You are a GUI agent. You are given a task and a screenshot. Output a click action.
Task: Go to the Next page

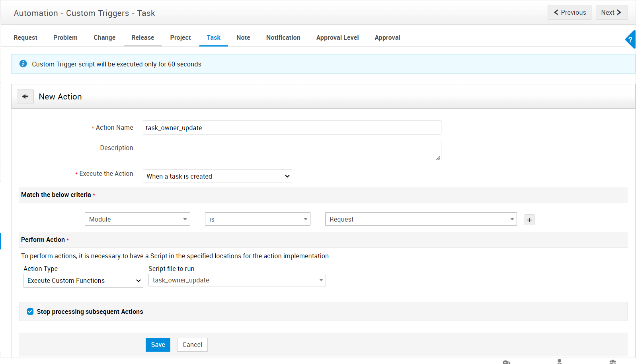pos(611,12)
